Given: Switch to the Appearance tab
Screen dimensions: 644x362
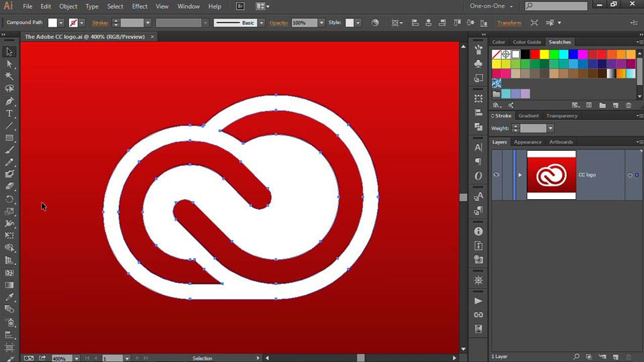Looking at the screenshot, I should [528, 142].
